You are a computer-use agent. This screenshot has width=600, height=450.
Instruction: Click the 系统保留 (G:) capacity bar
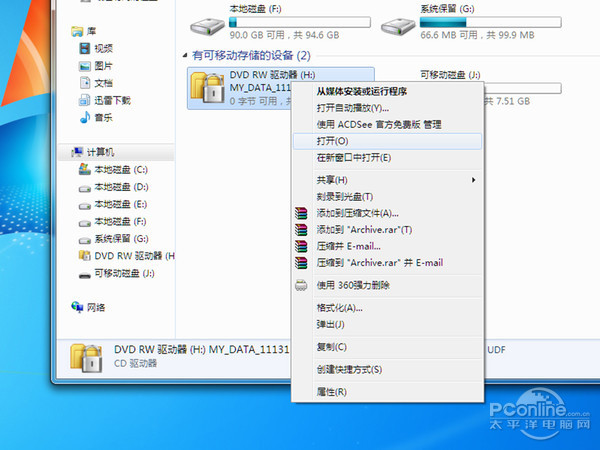491,22
